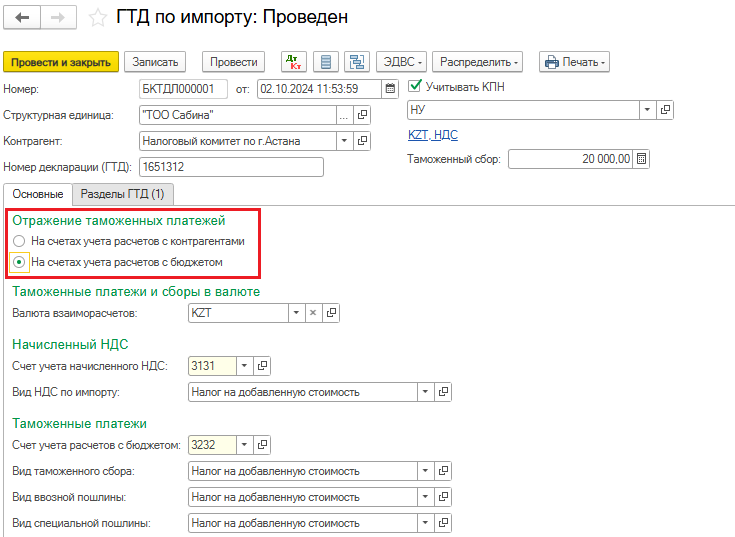This screenshot has height=537, width=735.
Task: Expand Вид ввозной пошлины dropdown
Action: 425,497
